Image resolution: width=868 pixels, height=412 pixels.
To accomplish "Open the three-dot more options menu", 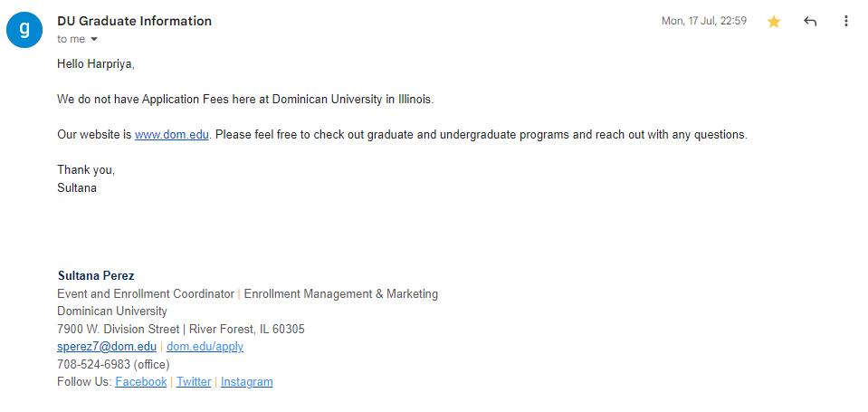I will pyautogui.click(x=846, y=22).
